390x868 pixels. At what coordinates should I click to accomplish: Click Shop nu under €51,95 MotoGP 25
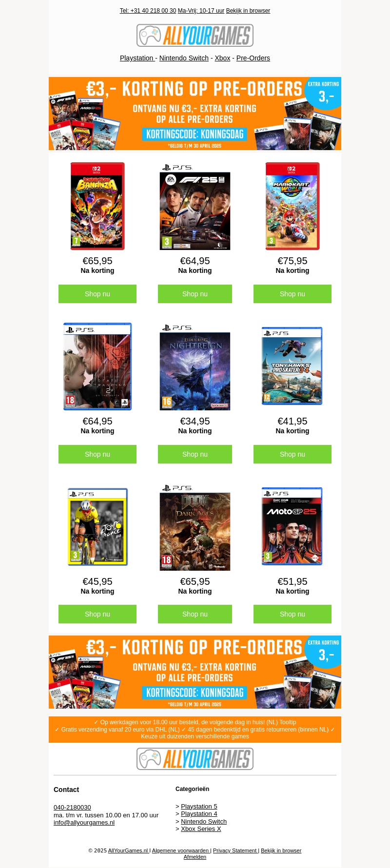(x=292, y=614)
